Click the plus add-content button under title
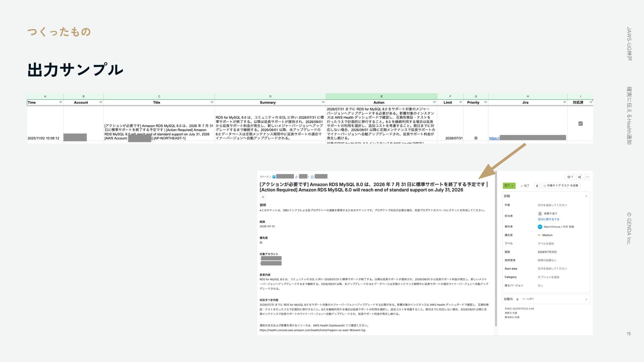Screen dimensions: 644x362 pyautogui.click(x=263, y=197)
